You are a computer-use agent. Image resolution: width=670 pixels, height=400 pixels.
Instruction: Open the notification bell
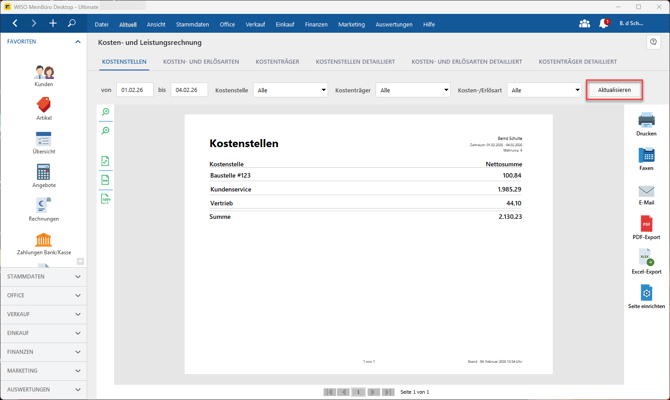click(x=604, y=24)
